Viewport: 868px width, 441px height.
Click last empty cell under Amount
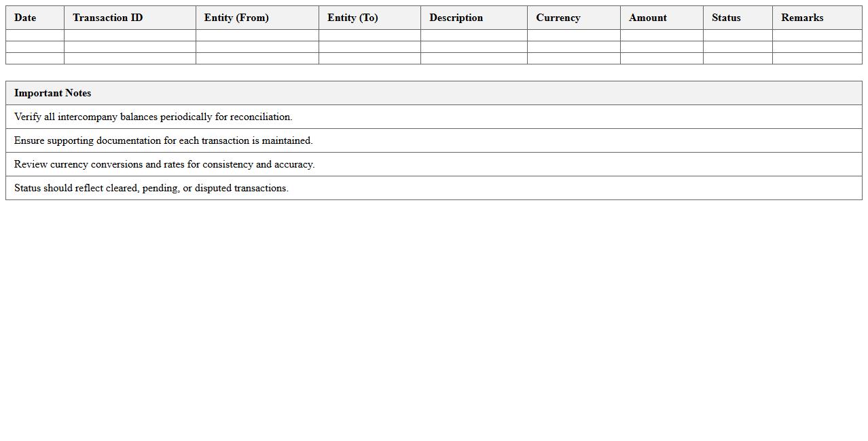[662, 58]
